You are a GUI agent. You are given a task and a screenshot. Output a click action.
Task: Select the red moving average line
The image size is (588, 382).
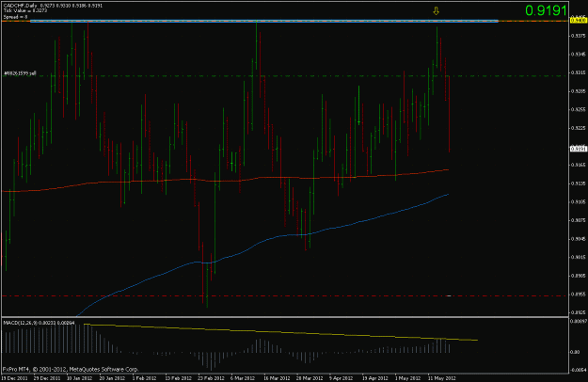point(225,181)
